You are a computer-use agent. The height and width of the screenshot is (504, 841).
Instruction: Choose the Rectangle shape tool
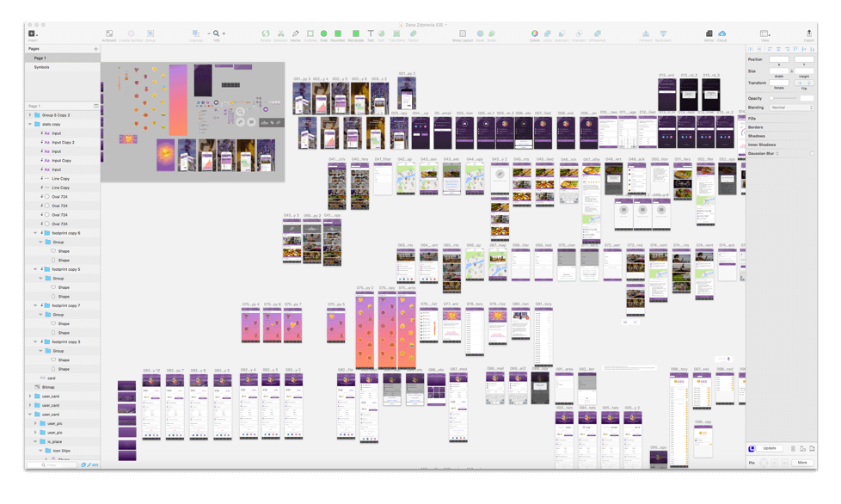pos(356,34)
